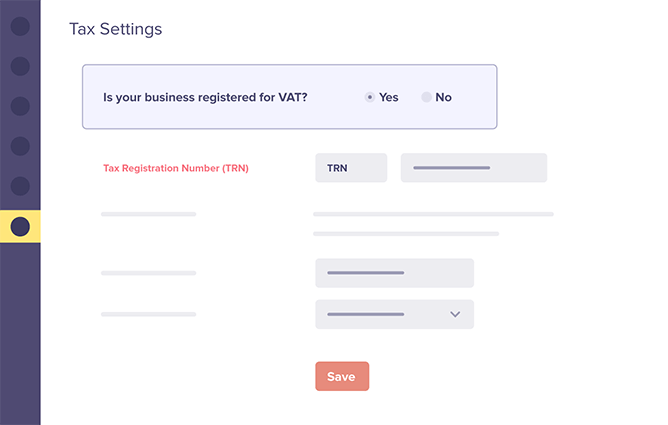
Task: Click the fourth sidebar circle icon from top
Action: 20,146
